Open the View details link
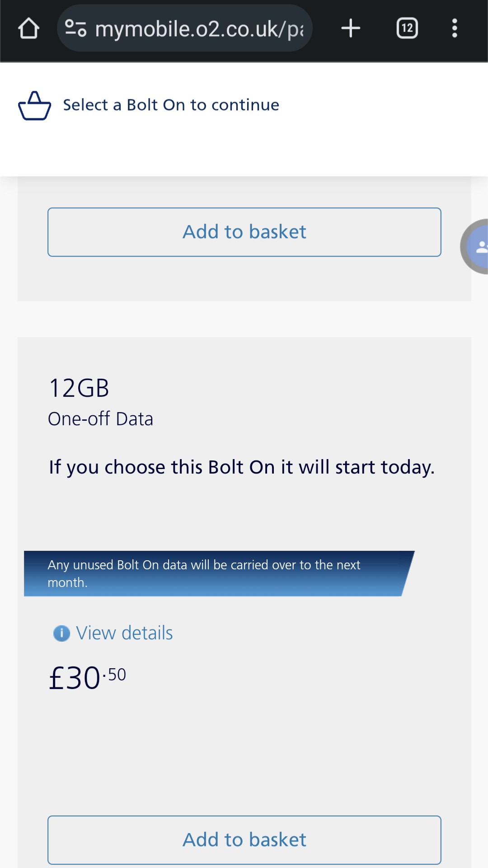488x868 pixels. tap(124, 633)
